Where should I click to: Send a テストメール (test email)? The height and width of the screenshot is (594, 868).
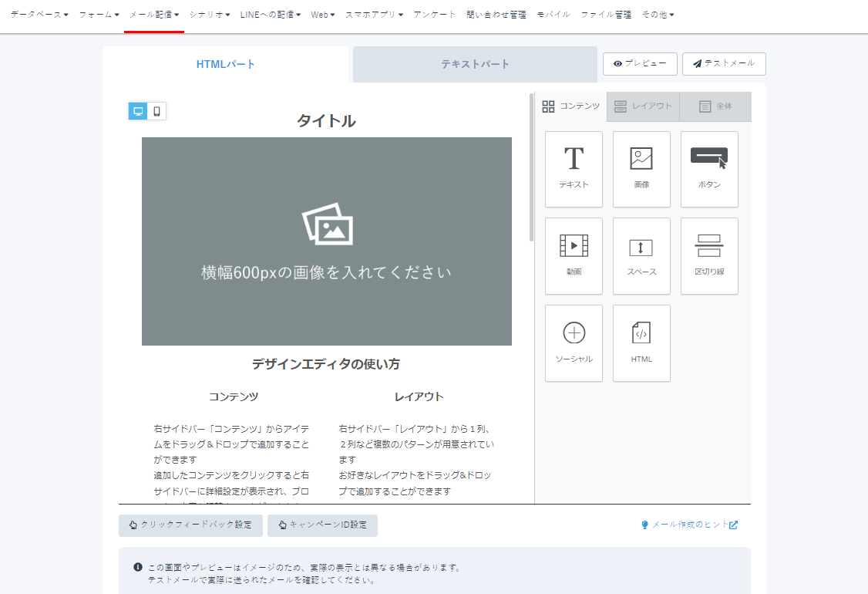(x=723, y=64)
